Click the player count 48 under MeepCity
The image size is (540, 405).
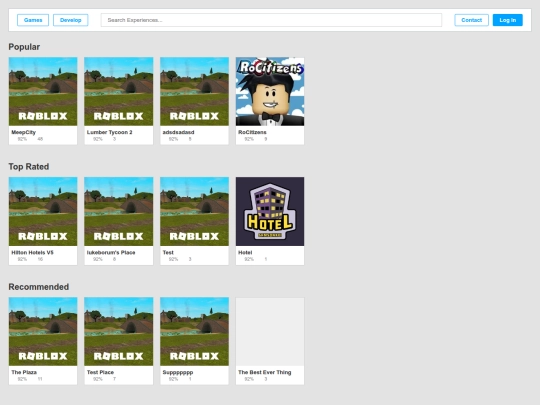tap(40, 139)
